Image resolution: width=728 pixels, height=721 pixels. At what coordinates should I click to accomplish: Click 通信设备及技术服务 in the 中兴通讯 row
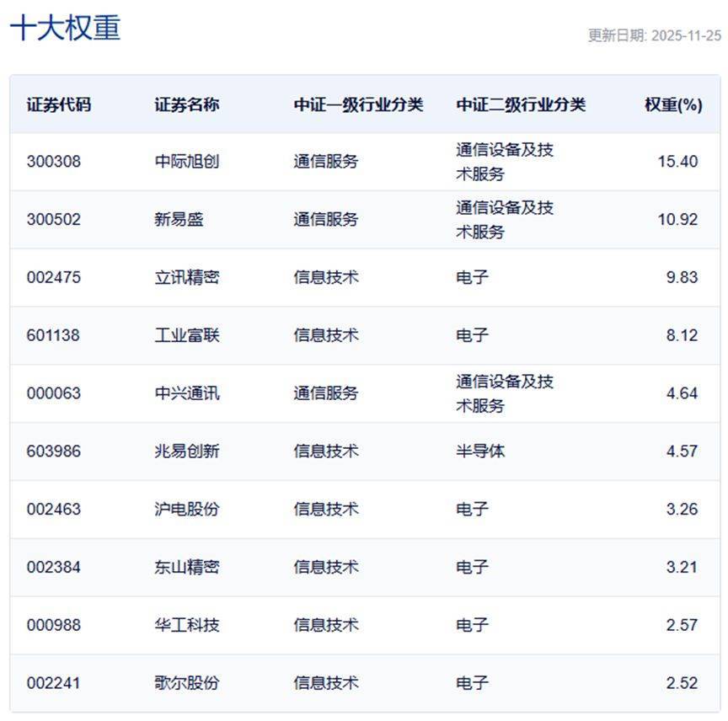505,393
